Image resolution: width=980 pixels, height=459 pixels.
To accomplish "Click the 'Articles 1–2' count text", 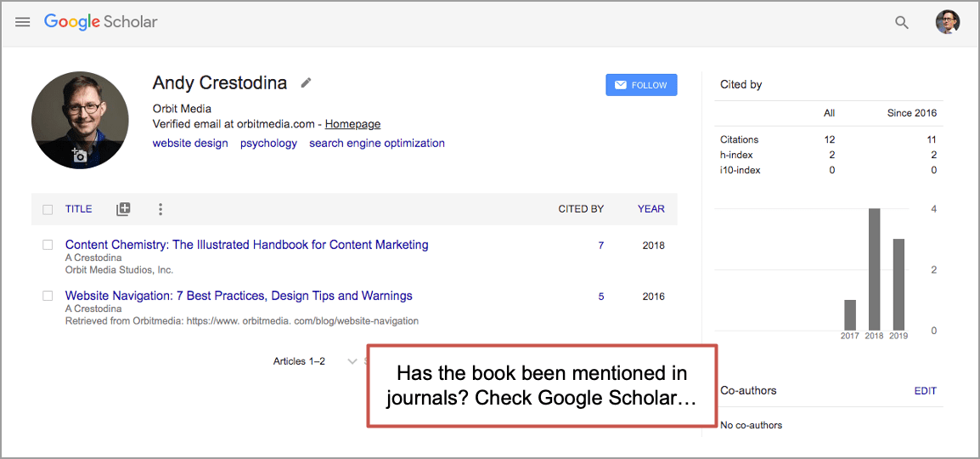I will coord(300,361).
